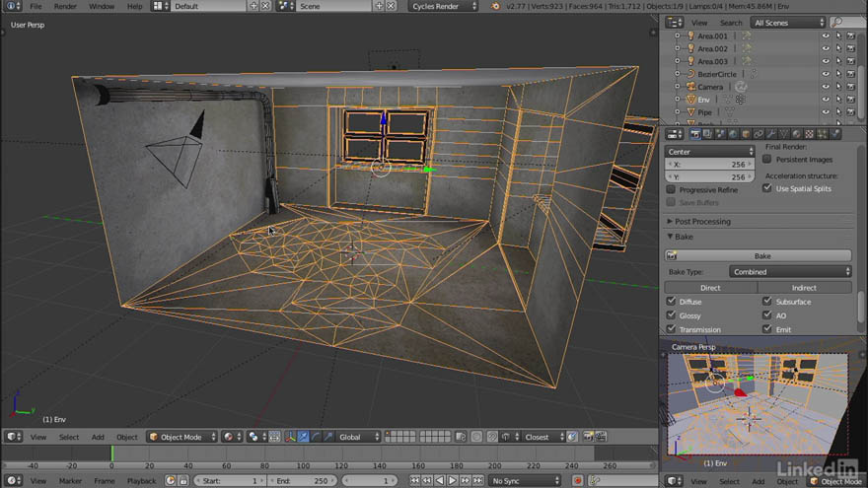Toggle visibility eye for Env
Image resolution: width=868 pixels, height=488 pixels.
826,100
